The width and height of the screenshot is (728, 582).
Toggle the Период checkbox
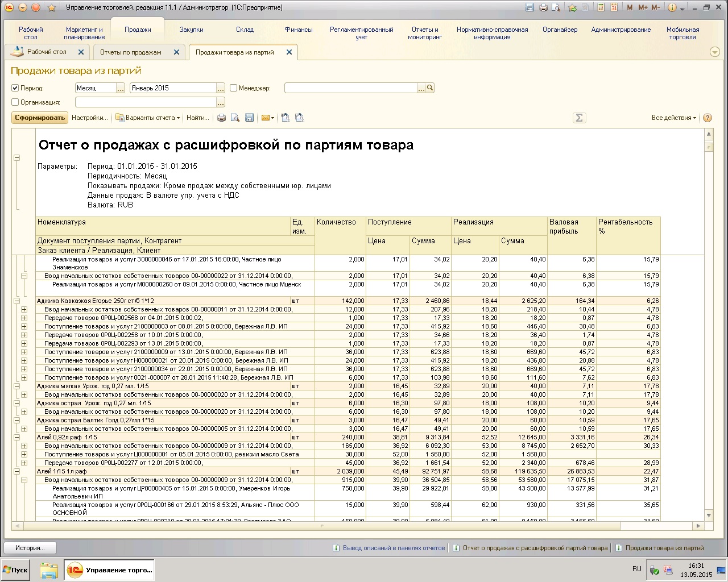(15, 88)
